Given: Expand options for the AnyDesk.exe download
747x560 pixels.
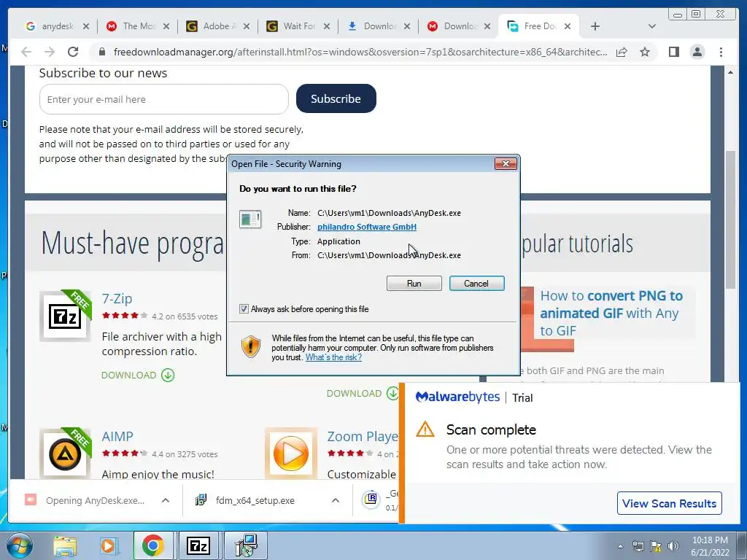Looking at the screenshot, I should point(166,500).
